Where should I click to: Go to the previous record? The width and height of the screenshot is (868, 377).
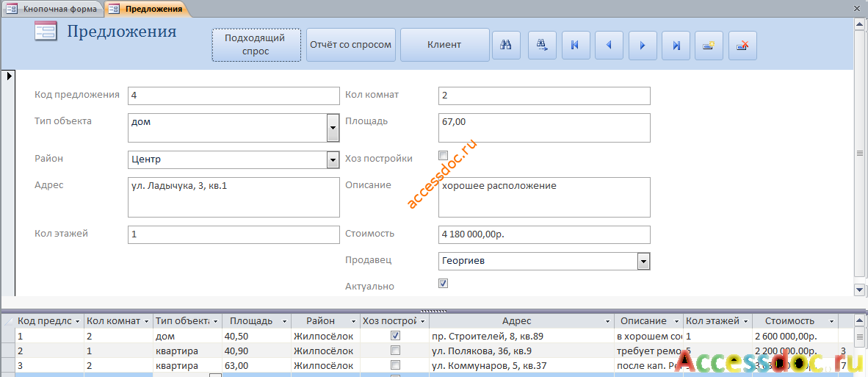tap(609, 46)
